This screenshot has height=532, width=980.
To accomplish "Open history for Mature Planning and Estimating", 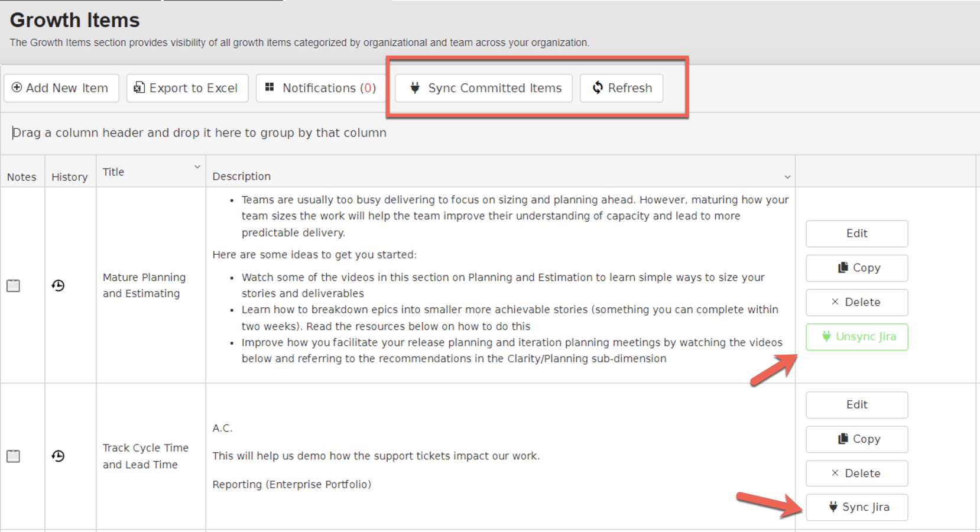I will (x=58, y=286).
